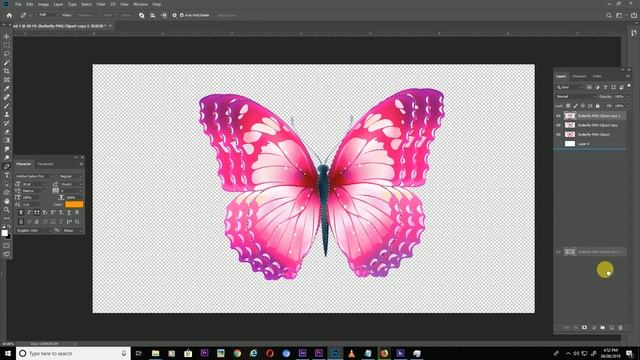The width and height of the screenshot is (640, 360).
Task: Click the Windows taskbar search box
Action: 73,353
